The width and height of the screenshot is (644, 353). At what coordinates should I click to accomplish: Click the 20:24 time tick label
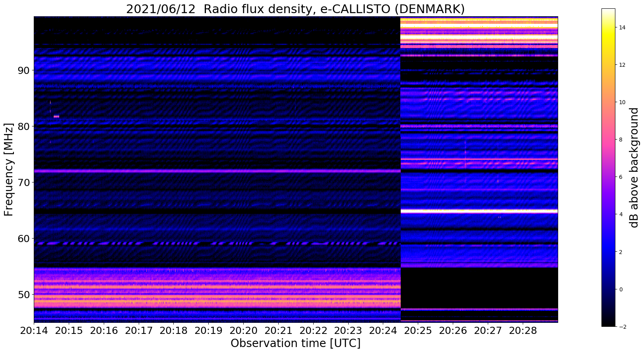[383, 331]
